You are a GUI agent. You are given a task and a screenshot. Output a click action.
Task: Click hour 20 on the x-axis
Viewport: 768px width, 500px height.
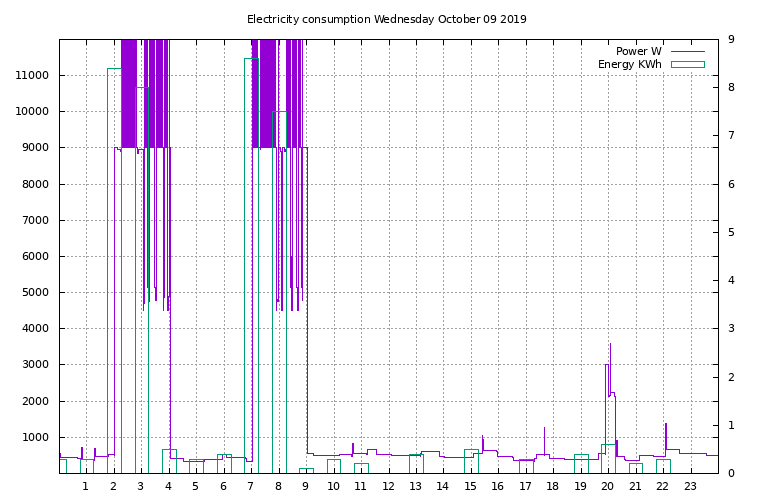[x=607, y=486]
